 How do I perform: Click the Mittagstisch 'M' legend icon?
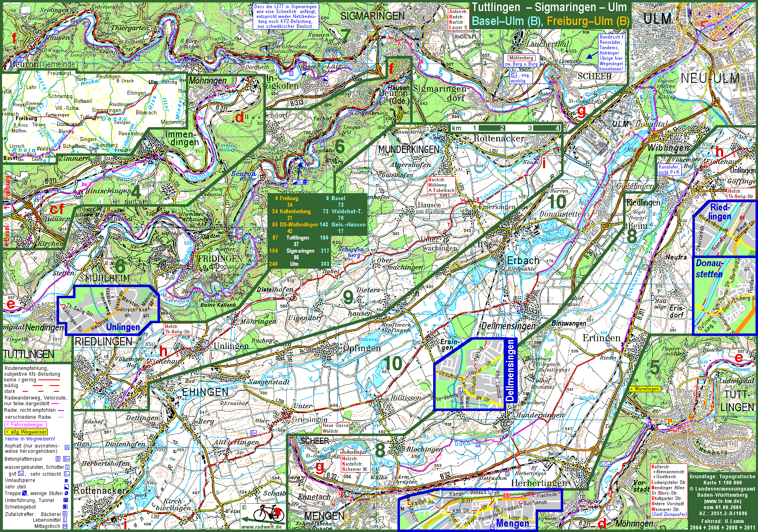(x=65, y=526)
